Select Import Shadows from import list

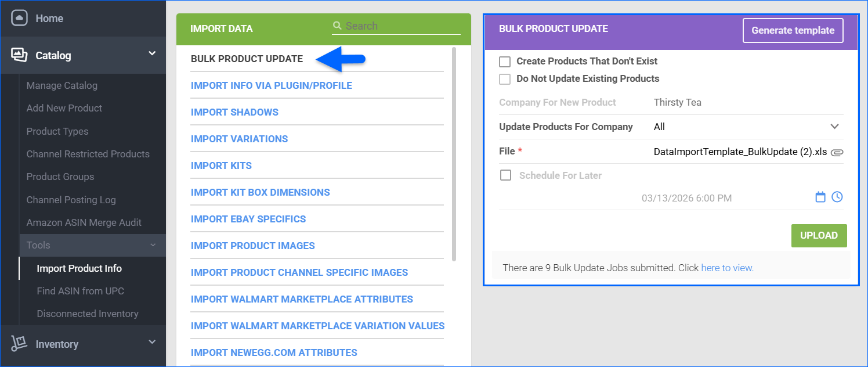pyautogui.click(x=234, y=112)
